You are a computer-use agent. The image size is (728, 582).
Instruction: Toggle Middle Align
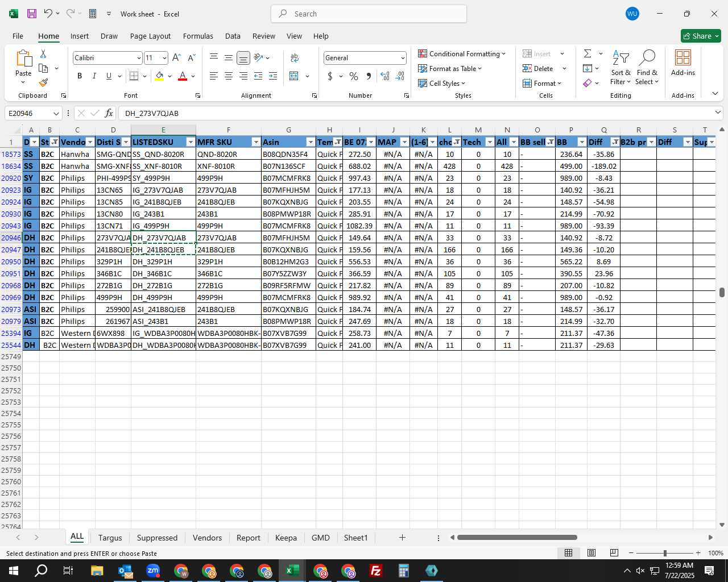coord(229,57)
